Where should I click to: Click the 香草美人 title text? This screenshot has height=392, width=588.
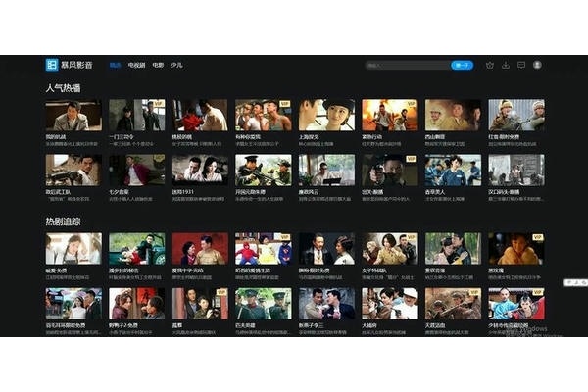[434, 192]
